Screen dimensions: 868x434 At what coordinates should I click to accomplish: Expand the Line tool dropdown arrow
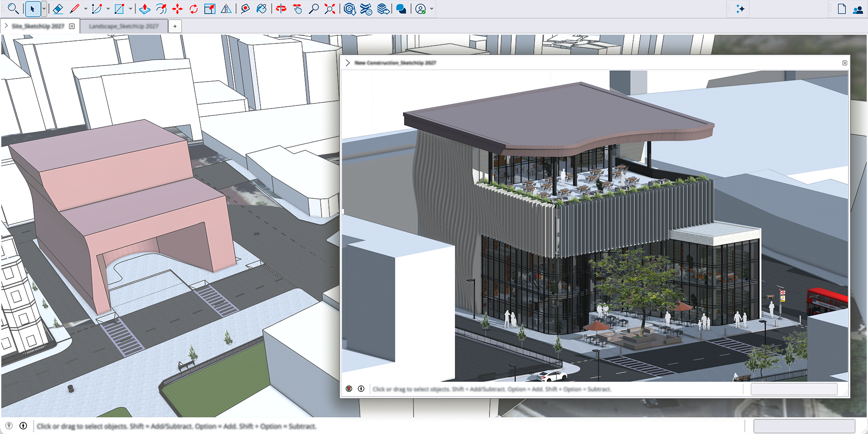pyautogui.click(x=85, y=9)
